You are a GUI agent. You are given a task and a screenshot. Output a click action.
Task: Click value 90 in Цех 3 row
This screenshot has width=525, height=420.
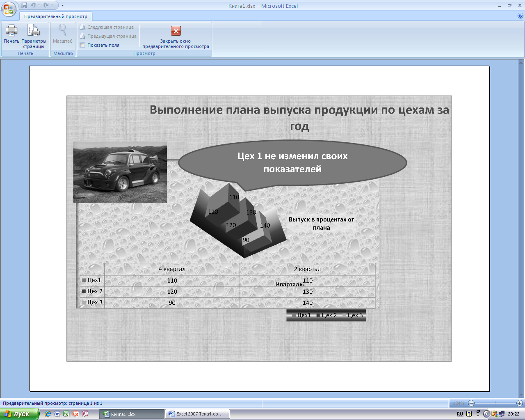(x=172, y=303)
